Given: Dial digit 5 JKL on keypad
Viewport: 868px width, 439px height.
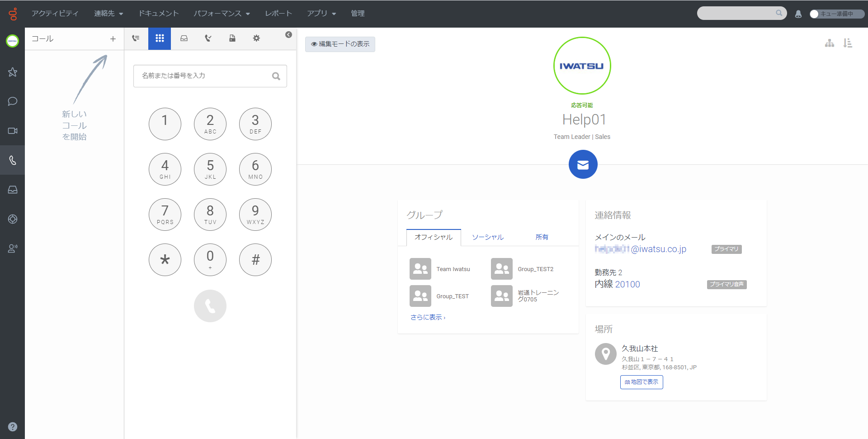Looking at the screenshot, I should pyautogui.click(x=210, y=169).
